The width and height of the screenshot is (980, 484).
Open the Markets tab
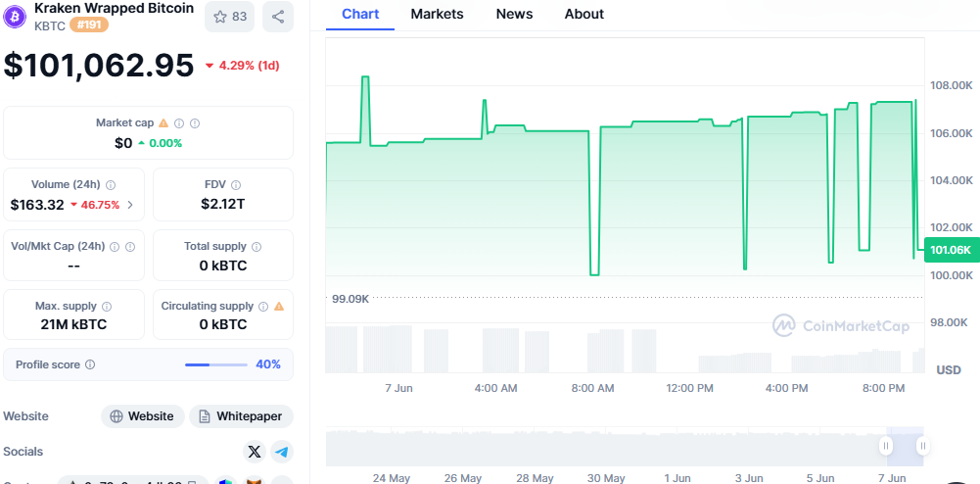point(437,14)
